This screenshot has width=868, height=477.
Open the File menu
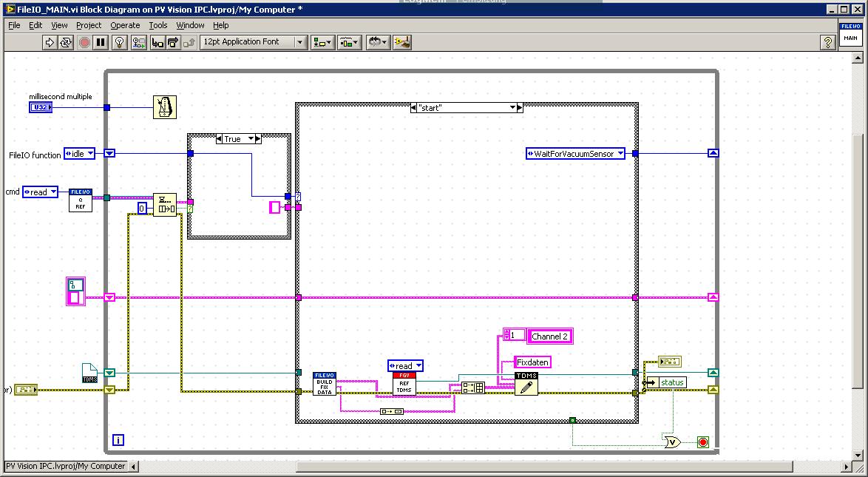pyautogui.click(x=14, y=25)
